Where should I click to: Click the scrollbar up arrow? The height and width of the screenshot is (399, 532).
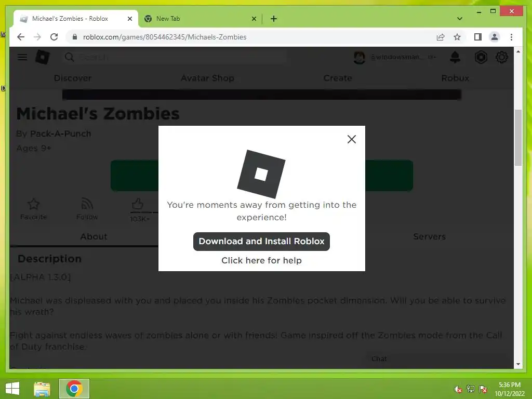point(518,51)
